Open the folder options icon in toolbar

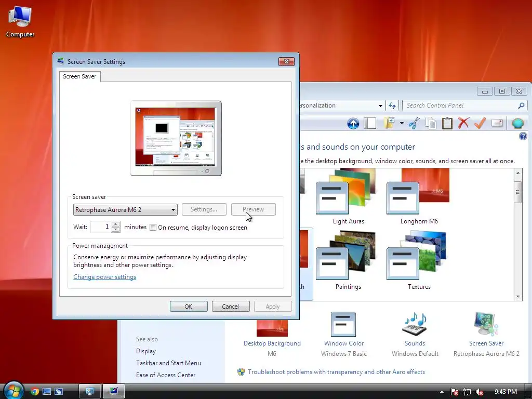click(389, 123)
